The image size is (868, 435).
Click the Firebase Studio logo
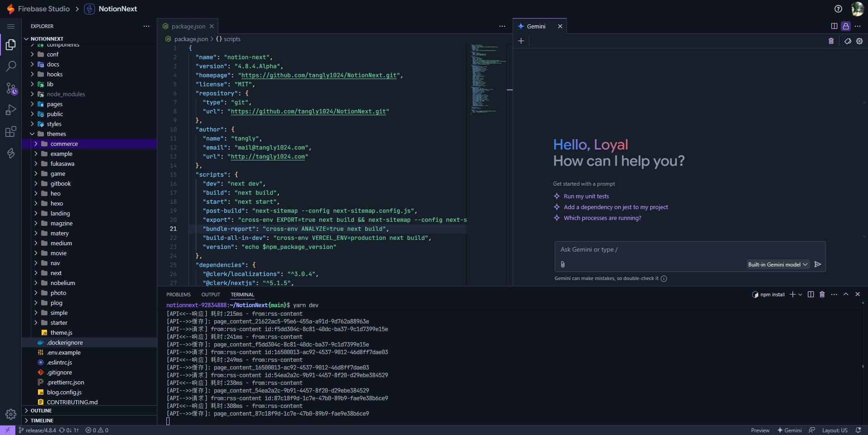(x=10, y=9)
